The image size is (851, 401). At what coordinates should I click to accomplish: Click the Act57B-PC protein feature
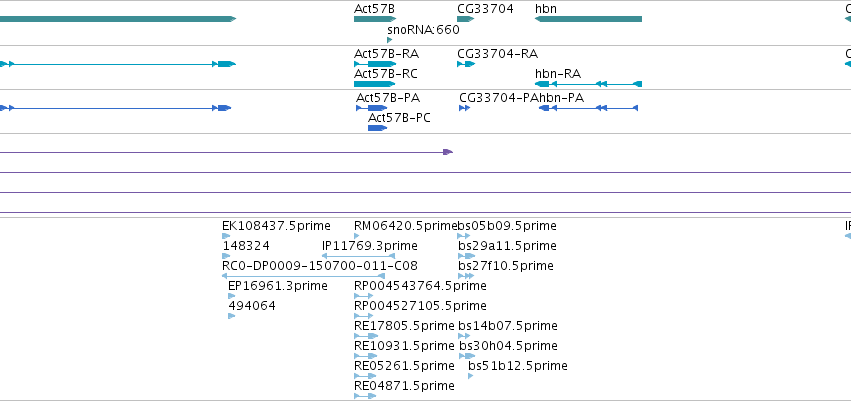click(377, 128)
